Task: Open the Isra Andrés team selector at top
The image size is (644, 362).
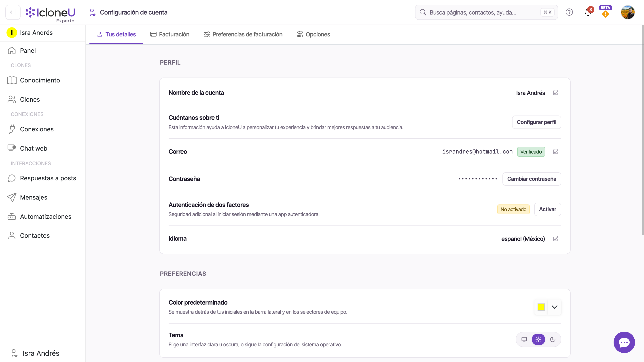Action: coord(43,33)
